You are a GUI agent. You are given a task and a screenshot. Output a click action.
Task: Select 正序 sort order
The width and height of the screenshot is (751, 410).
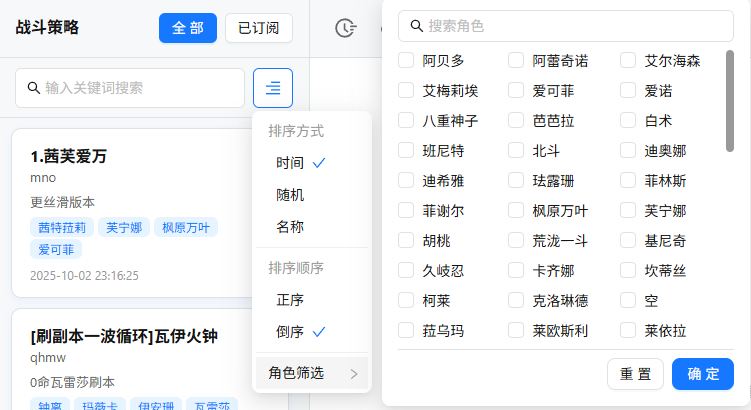tap(291, 299)
